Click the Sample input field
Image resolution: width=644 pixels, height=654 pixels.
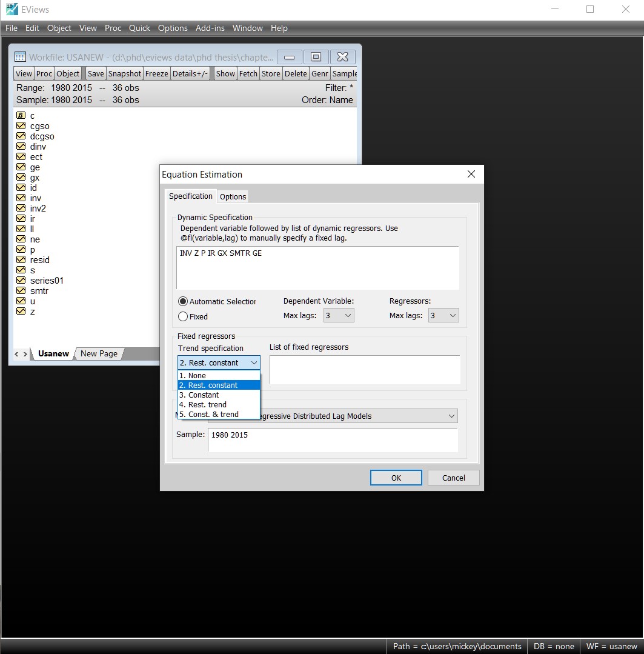[x=332, y=440]
